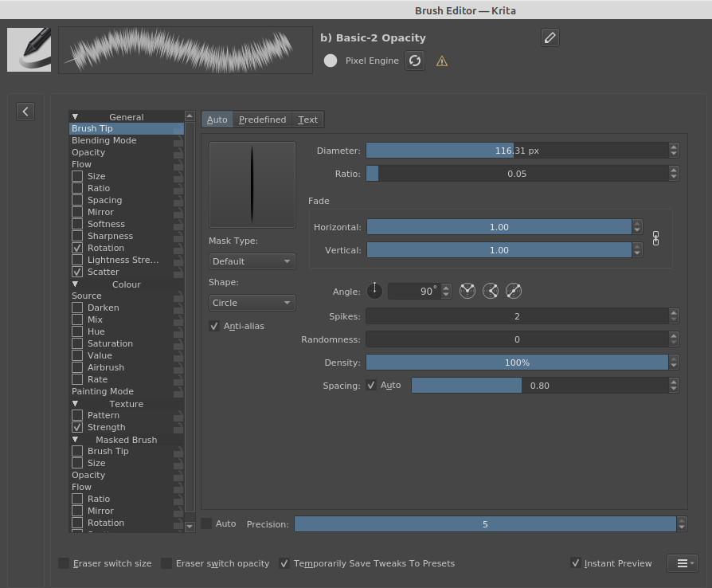Screen dimensions: 712x588
Task: Click the first angle flip icon
Action: pyautogui.click(x=467, y=292)
